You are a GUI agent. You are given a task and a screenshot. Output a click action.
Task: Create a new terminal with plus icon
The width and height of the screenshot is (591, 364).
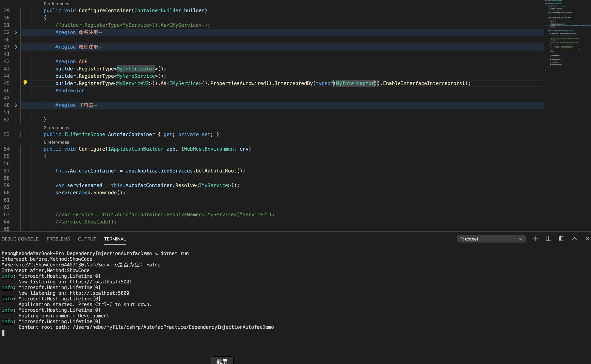click(x=535, y=238)
